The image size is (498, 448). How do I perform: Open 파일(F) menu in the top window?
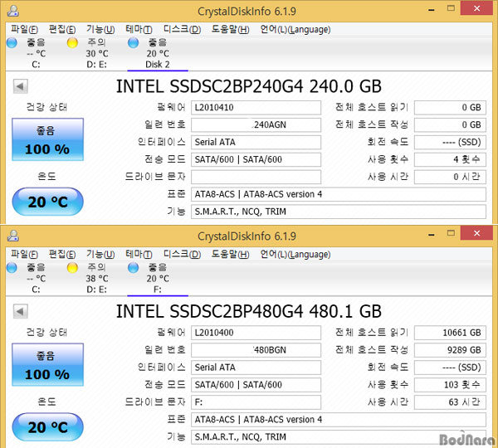tap(24, 30)
